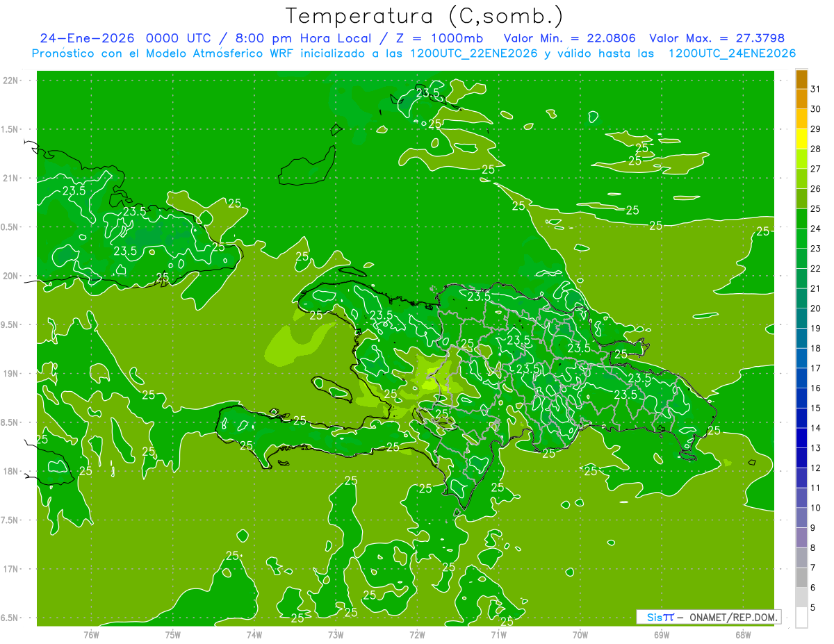This screenshot has width=834, height=644.
Task: Select the date 24-Ene-2026 in the header
Action: (87, 38)
